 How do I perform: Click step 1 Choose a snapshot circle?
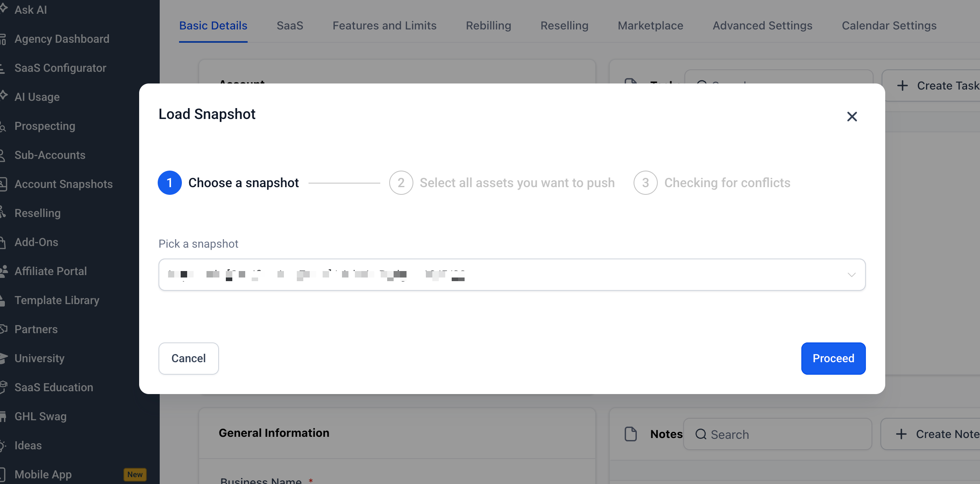tap(169, 183)
